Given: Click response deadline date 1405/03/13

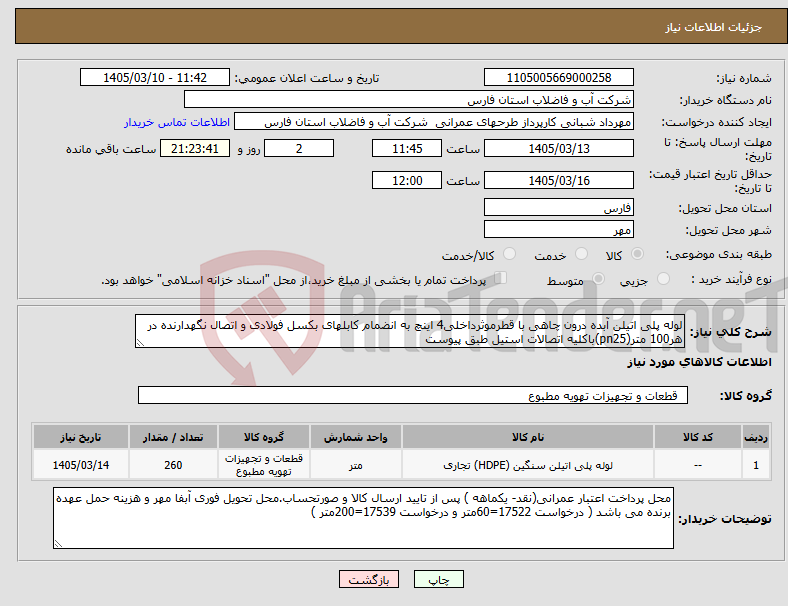Looking at the screenshot, I should 558,149.
